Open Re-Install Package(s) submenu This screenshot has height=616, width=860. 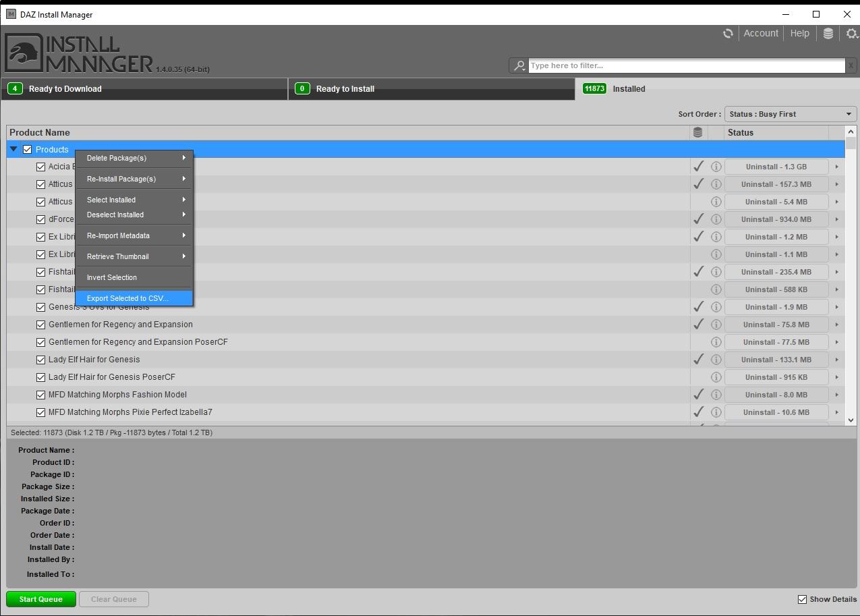[134, 179]
